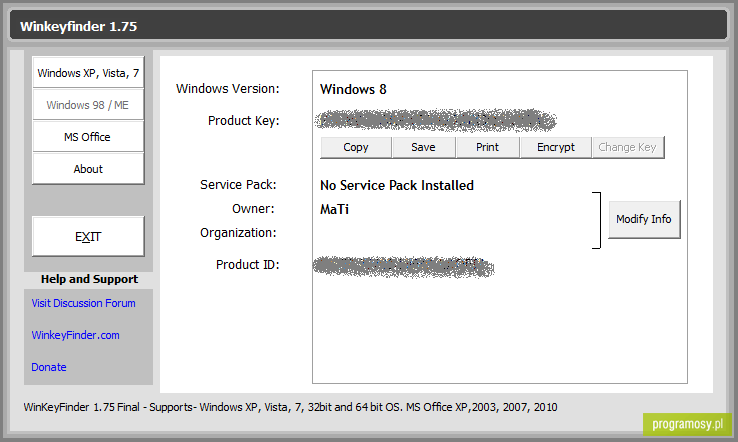Click the Winkeyfinder 1.75 title bar
Viewport: 738px width, 442px height.
coord(369,25)
